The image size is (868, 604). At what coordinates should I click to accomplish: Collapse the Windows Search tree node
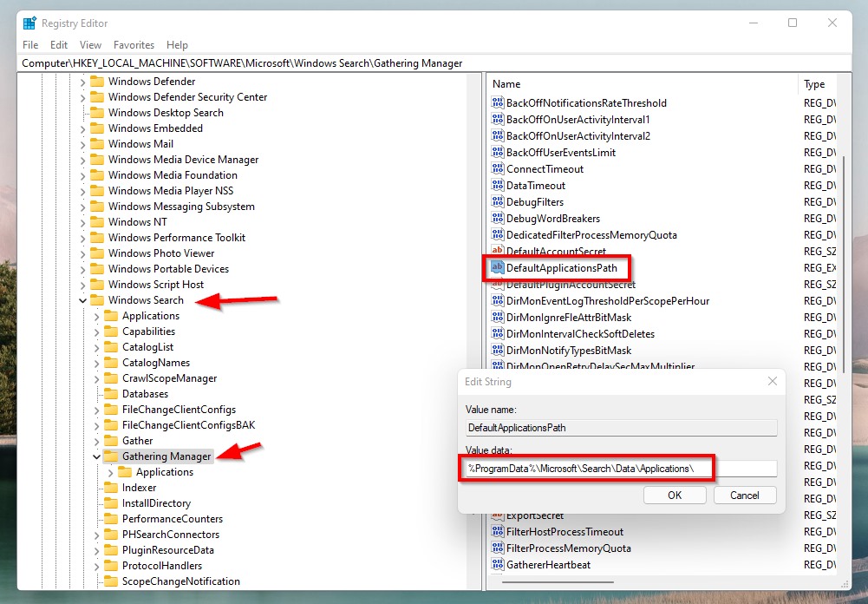pyautogui.click(x=83, y=300)
